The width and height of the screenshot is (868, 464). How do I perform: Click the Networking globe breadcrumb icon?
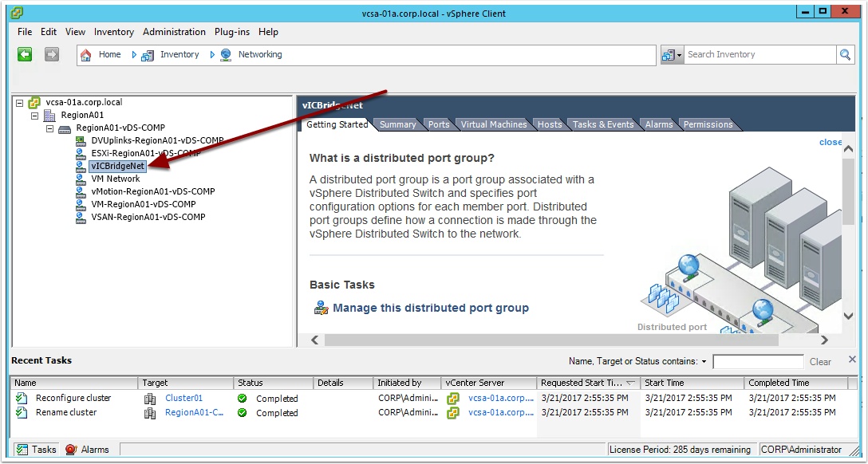(225, 55)
